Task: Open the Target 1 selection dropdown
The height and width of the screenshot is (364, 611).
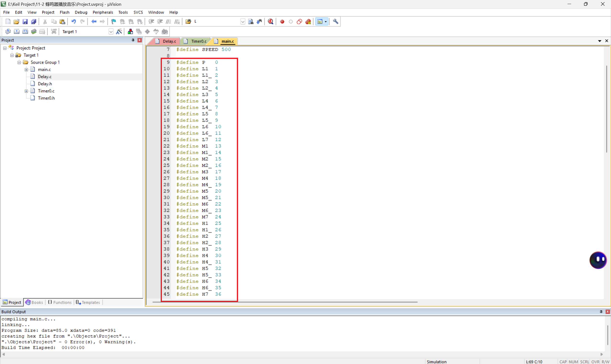Action: (x=111, y=32)
